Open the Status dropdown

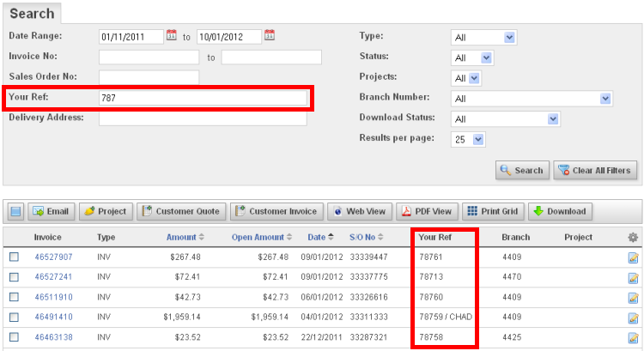click(472, 57)
